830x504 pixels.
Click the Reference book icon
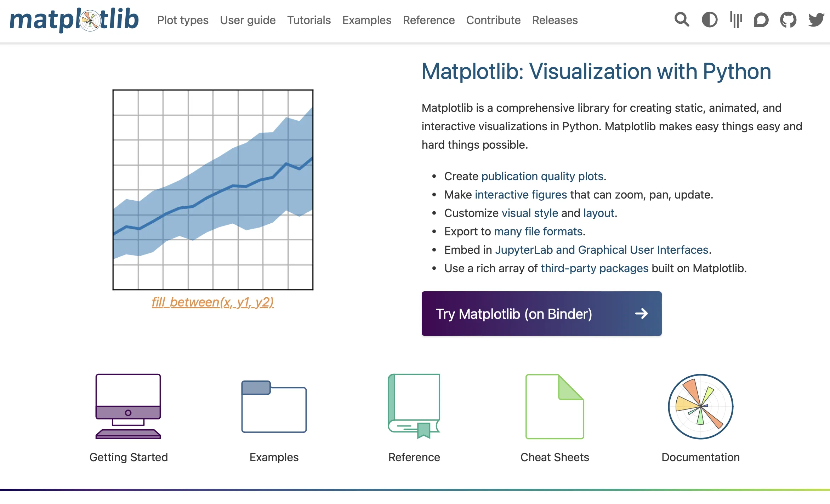click(x=414, y=406)
